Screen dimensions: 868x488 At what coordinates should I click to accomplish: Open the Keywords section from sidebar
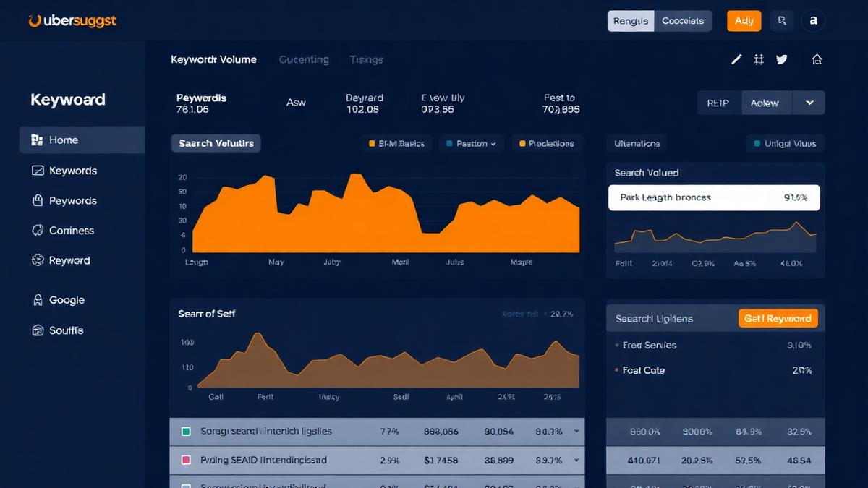72,170
